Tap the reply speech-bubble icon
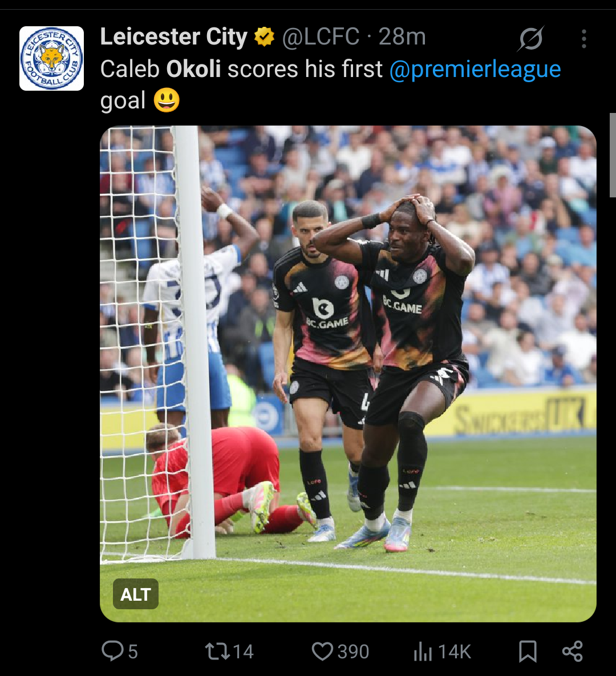This screenshot has width=616, height=676. pos(112,651)
